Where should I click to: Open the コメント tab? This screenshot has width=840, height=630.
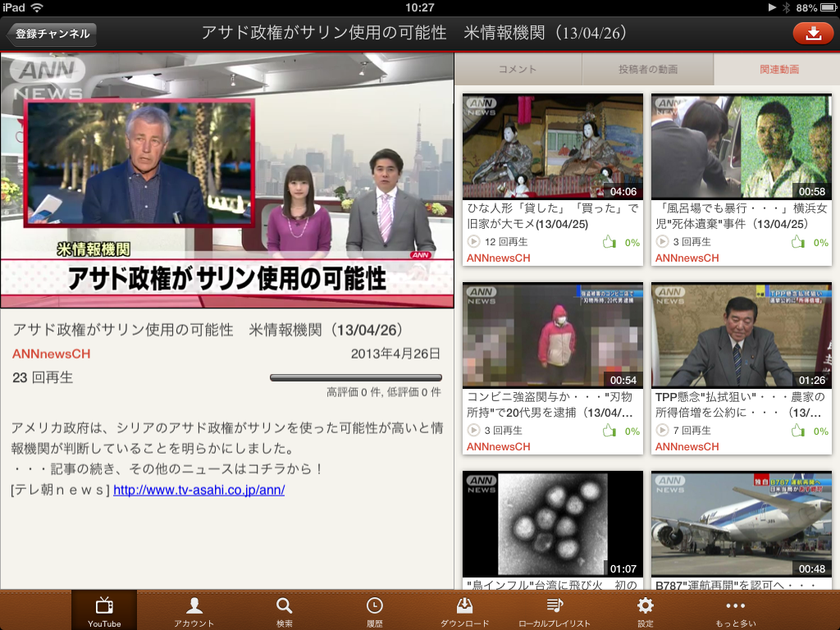click(x=518, y=69)
